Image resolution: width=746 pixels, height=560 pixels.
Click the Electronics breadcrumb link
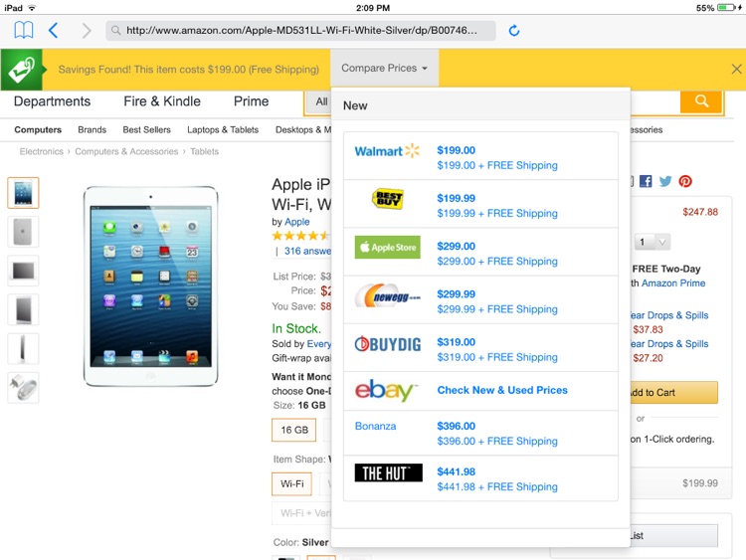point(42,151)
